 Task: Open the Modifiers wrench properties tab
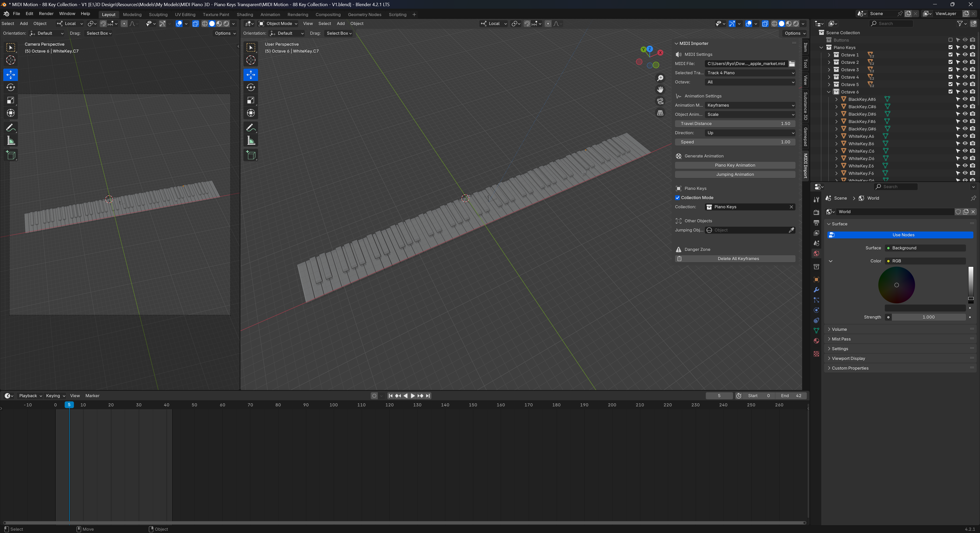point(816,290)
